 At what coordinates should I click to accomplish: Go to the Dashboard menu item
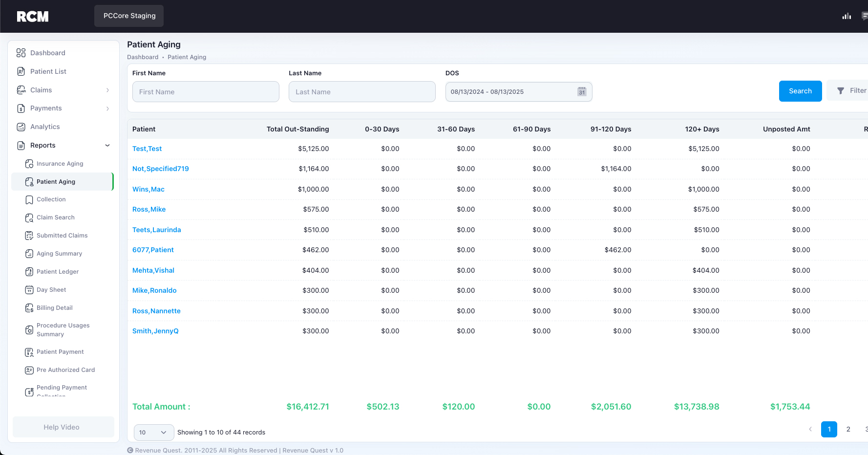click(47, 53)
